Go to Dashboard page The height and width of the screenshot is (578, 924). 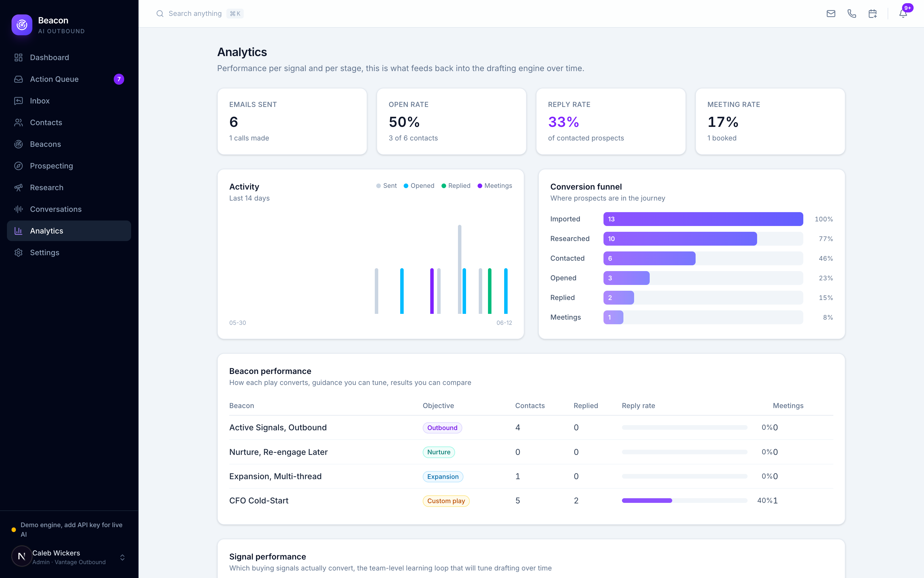[x=69, y=57]
